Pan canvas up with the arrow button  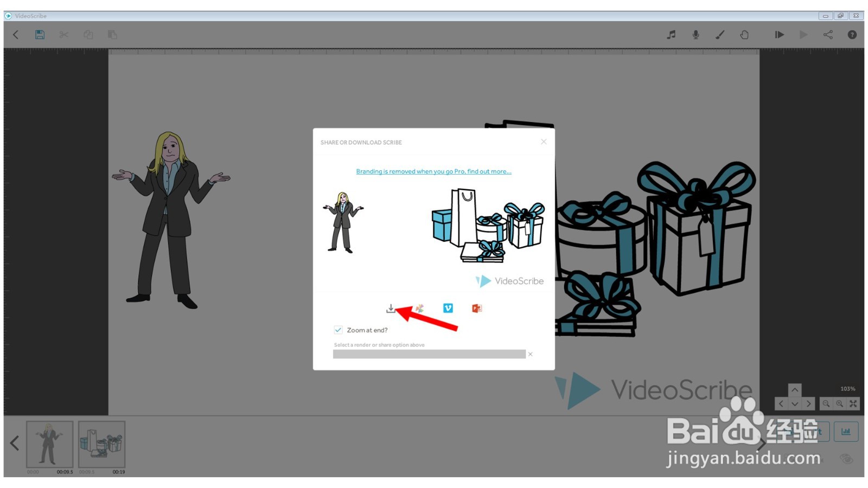[x=795, y=390]
